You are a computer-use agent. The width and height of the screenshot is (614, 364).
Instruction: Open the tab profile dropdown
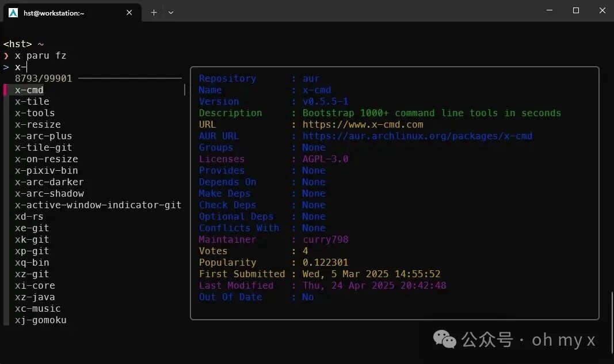(x=171, y=13)
